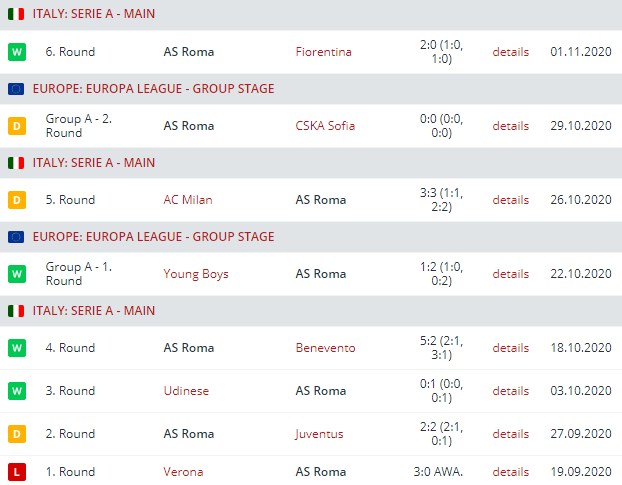The width and height of the screenshot is (622, 485).
Task: Click the green W badge for Benevento match
Action: pyautogui.click(x=16, y=348)
